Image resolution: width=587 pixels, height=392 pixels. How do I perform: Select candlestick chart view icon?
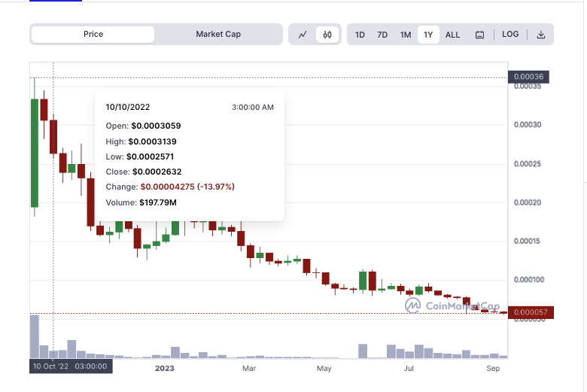click(327, 35)
